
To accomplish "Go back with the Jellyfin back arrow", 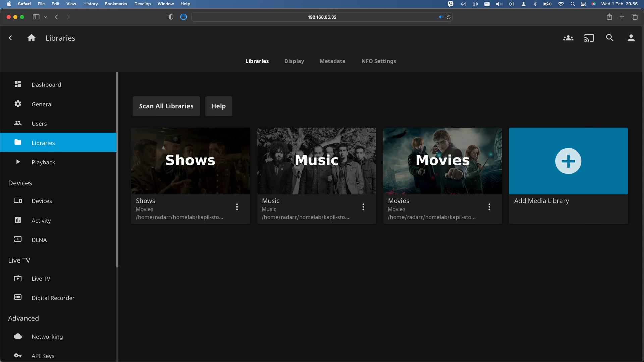I will 10,38.
